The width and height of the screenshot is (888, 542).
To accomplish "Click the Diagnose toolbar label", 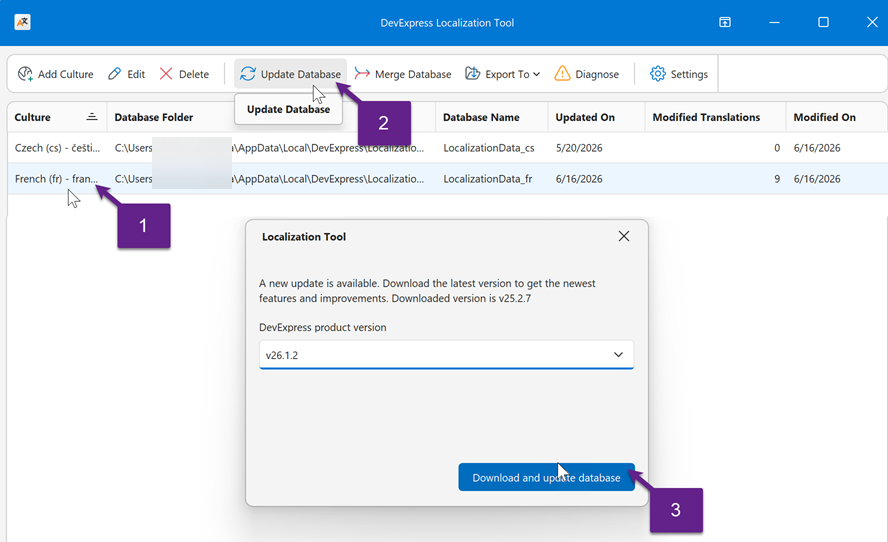I will [x=597, y=74].
